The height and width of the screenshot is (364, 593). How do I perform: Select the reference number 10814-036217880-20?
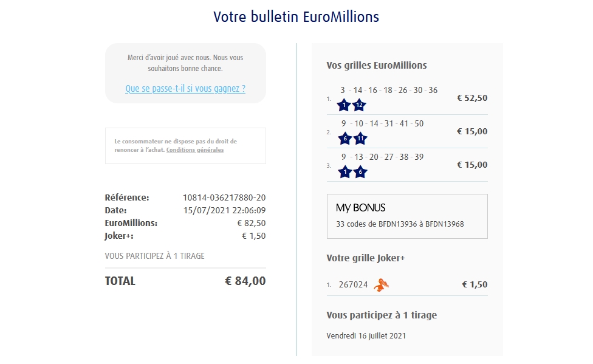tap(224, 197)
